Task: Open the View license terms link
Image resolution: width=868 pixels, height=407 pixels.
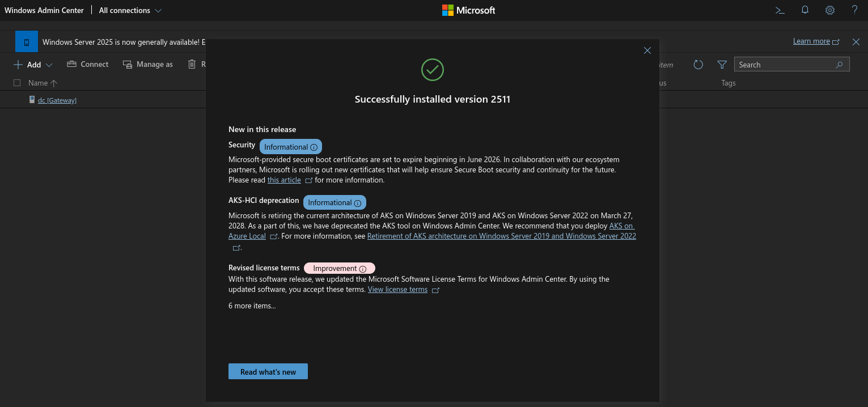Action: pyautogui.click(x=397, y=289)
